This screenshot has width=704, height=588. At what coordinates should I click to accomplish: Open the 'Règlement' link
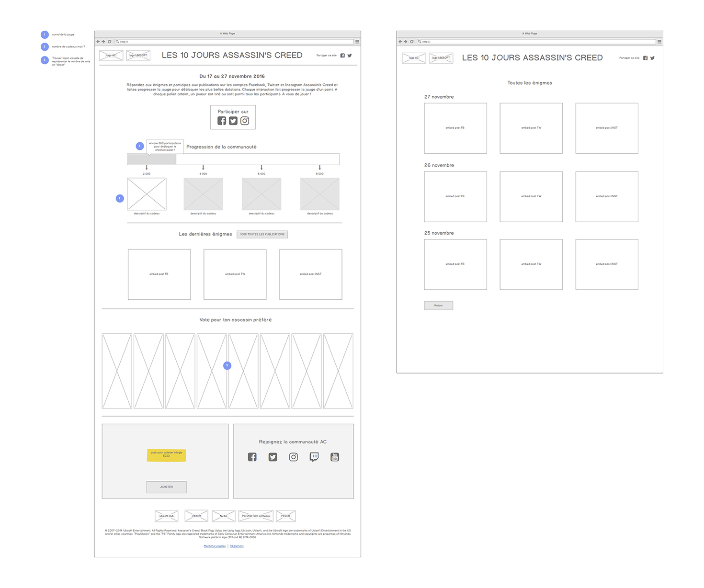coord(237,546)
